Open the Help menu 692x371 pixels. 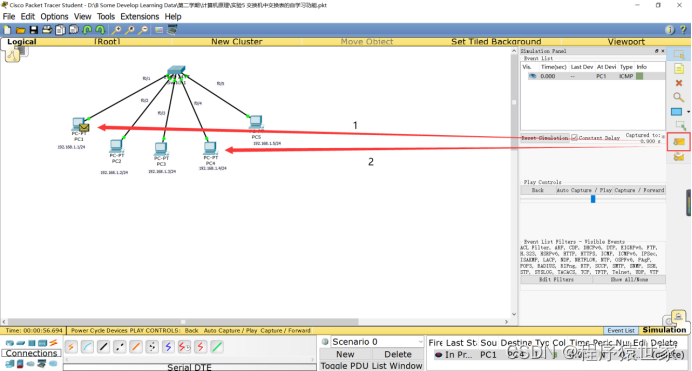(173, 16)
